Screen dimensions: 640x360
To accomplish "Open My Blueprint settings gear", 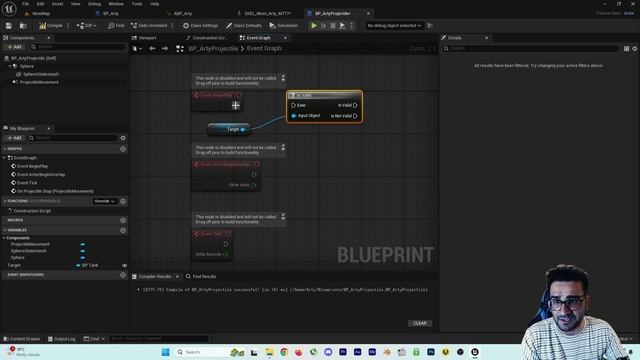I will 123,138.
